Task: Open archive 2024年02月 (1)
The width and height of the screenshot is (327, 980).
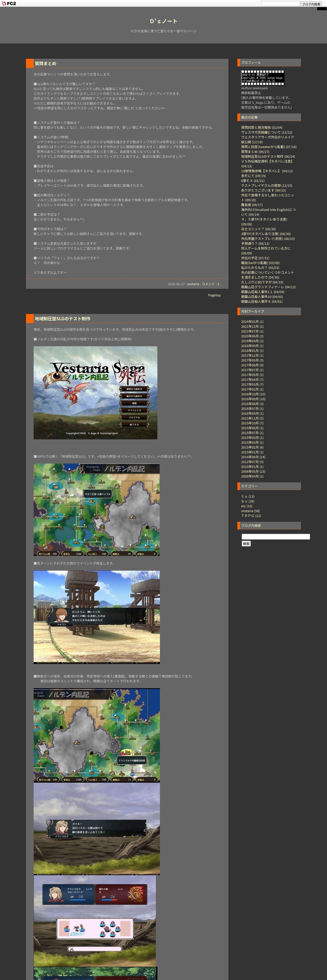Action: [252, 322]
